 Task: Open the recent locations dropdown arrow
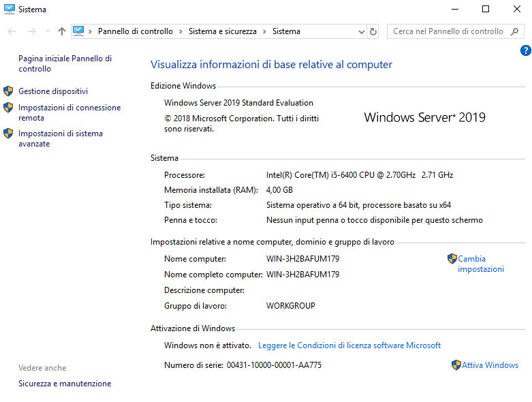point(48,31)
